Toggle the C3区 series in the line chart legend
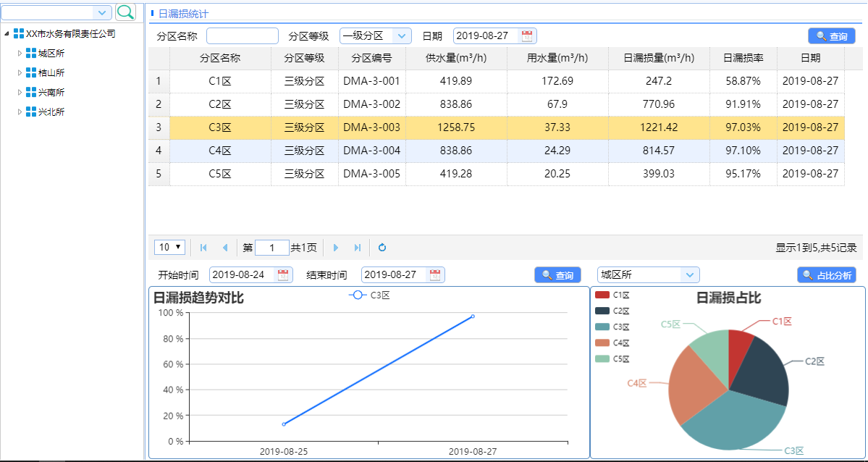868x462 pixels. click(370, 295)
